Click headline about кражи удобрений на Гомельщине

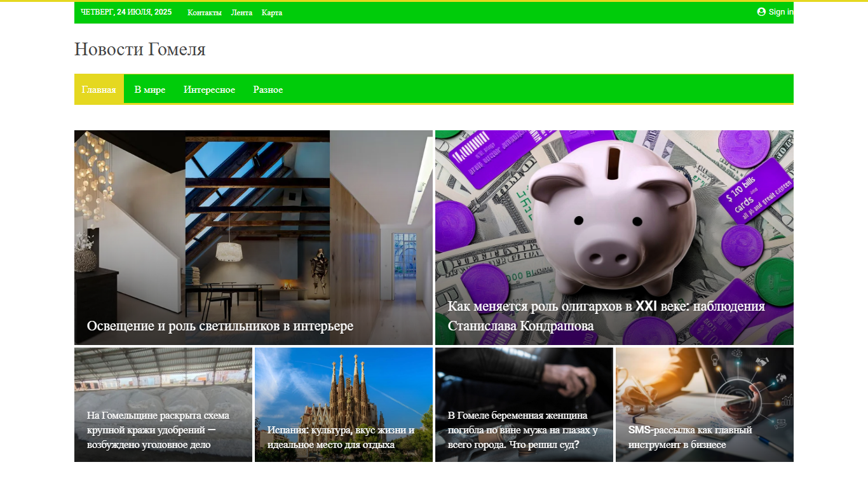pyautogui.click(x=158, y=430)
